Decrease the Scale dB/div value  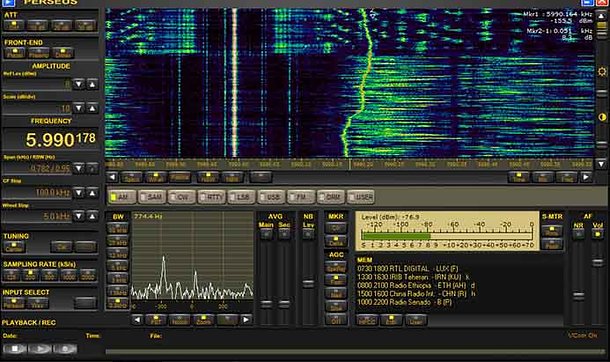click(79, 108)
